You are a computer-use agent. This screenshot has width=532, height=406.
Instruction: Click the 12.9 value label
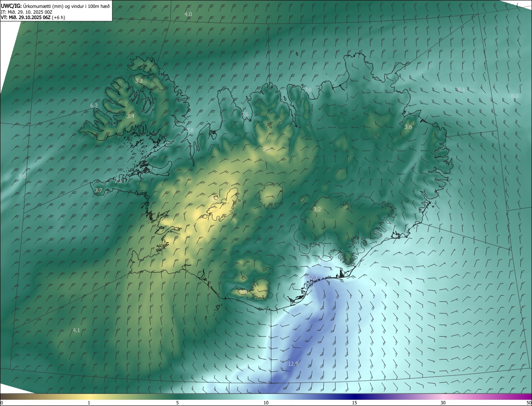(293, 364)
